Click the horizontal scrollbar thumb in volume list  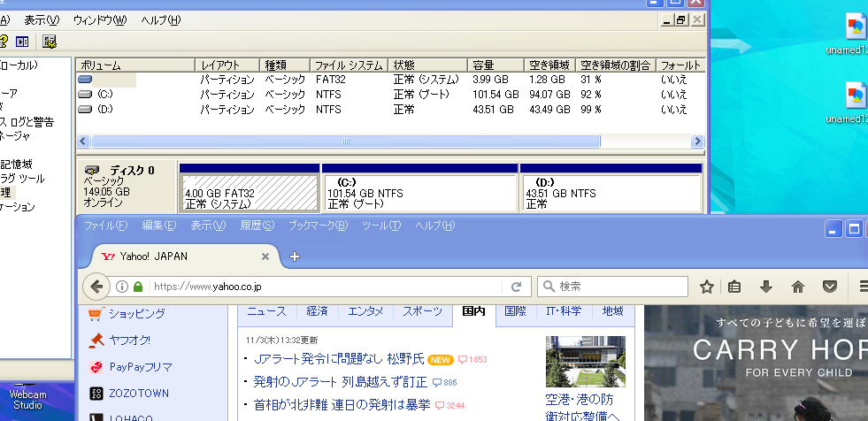[x=345, y=142]
